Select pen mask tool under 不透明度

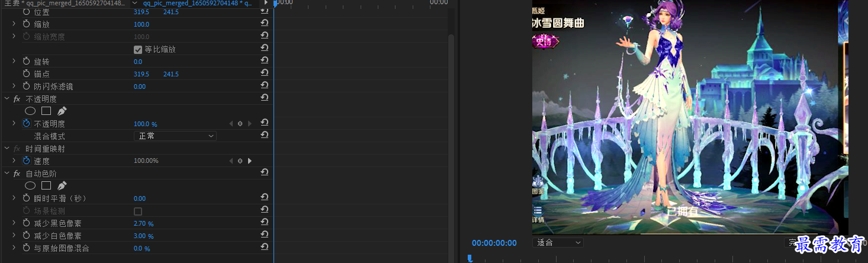point(62,111)
